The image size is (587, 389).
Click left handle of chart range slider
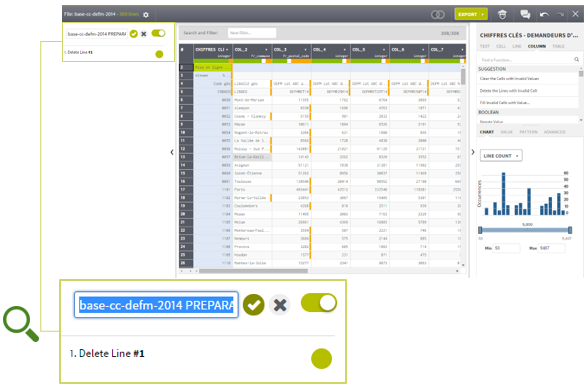pos(480,230)
